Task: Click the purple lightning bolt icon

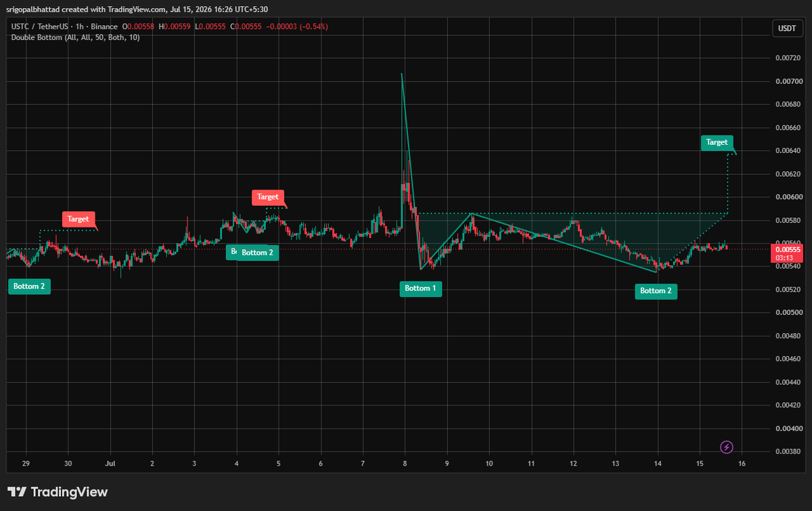Action: [x=727, y=447]
